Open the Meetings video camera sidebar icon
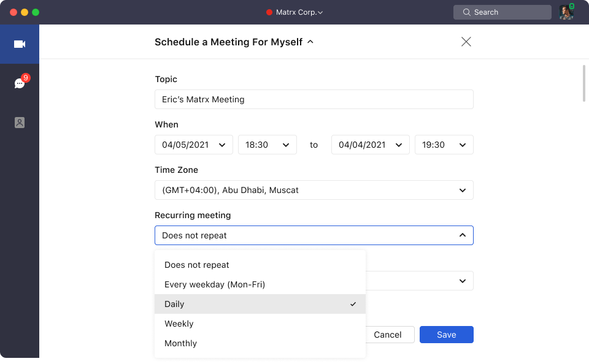The height and width of the screenshot is (364, 589). 20,44
